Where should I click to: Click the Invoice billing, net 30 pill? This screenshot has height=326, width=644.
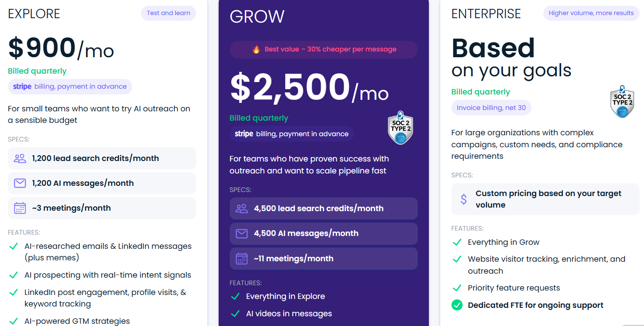[x=491, y=107]
